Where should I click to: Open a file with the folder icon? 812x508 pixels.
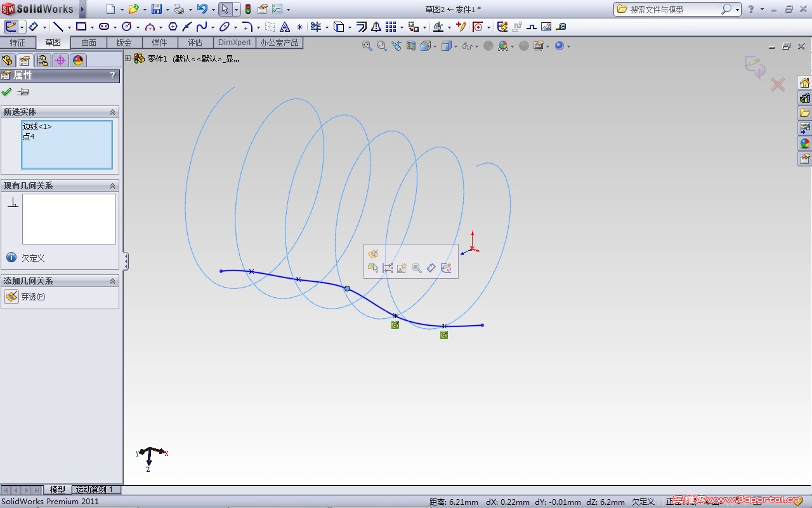(x=133, y=9)
